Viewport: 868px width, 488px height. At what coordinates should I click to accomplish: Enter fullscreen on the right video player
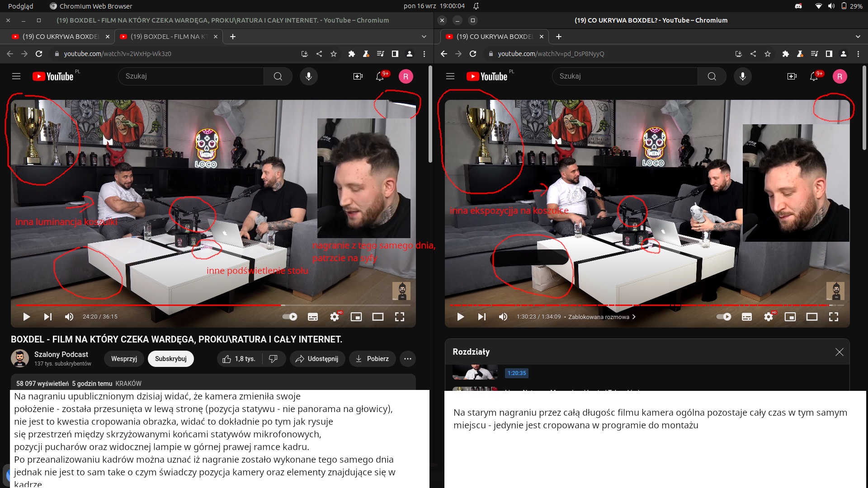coord(834,317)
